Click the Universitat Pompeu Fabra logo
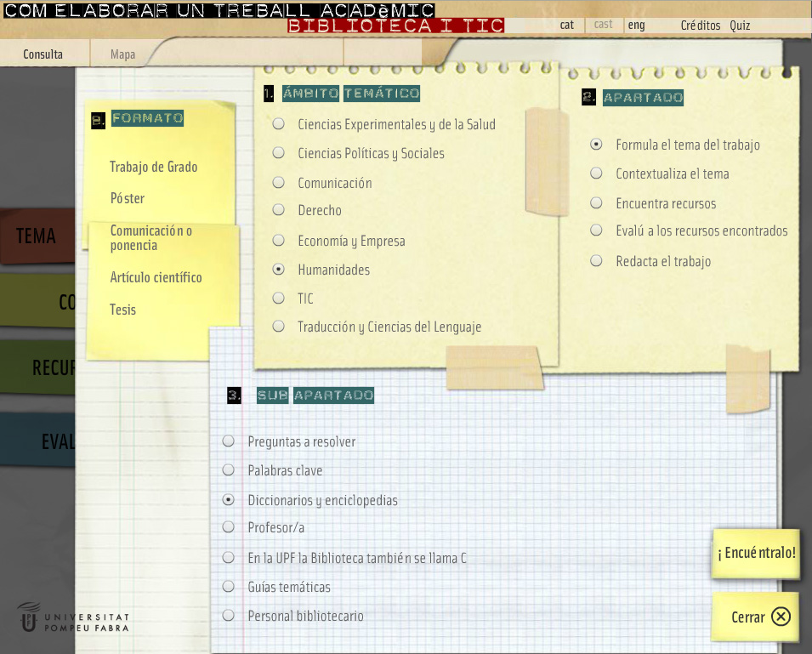812x654 pixels. pyautogui.click(x=72, y=617)
